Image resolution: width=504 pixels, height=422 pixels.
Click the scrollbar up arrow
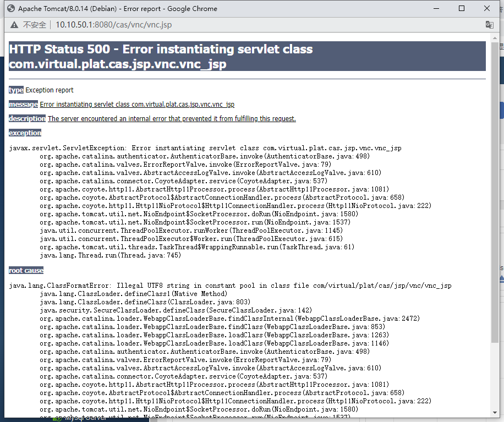click(x=495, y=38)
